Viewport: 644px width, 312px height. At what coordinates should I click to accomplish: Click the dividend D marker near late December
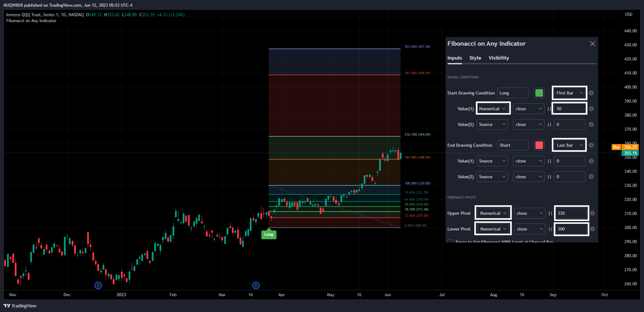pyautogui.click(x=98, y=285)
